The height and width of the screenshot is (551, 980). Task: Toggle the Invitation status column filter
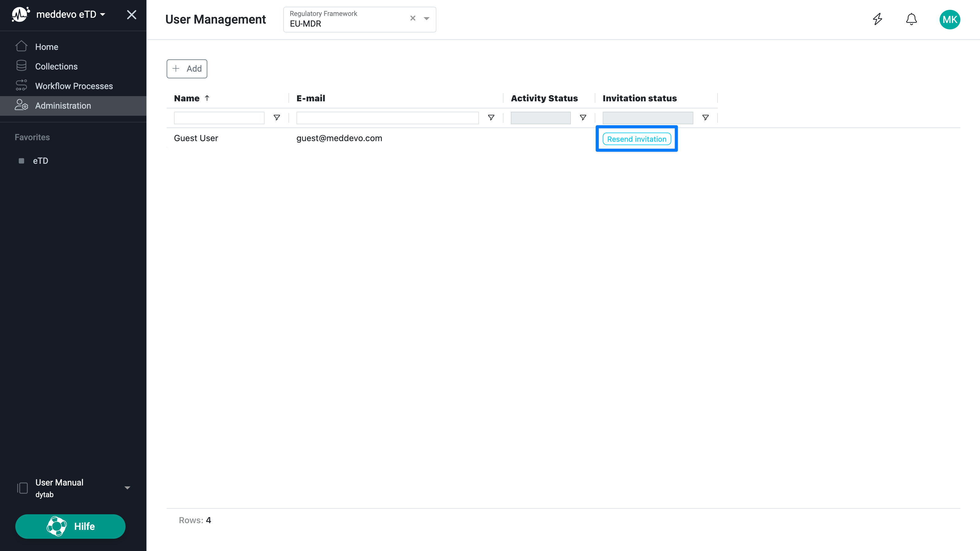coord(705,118)
